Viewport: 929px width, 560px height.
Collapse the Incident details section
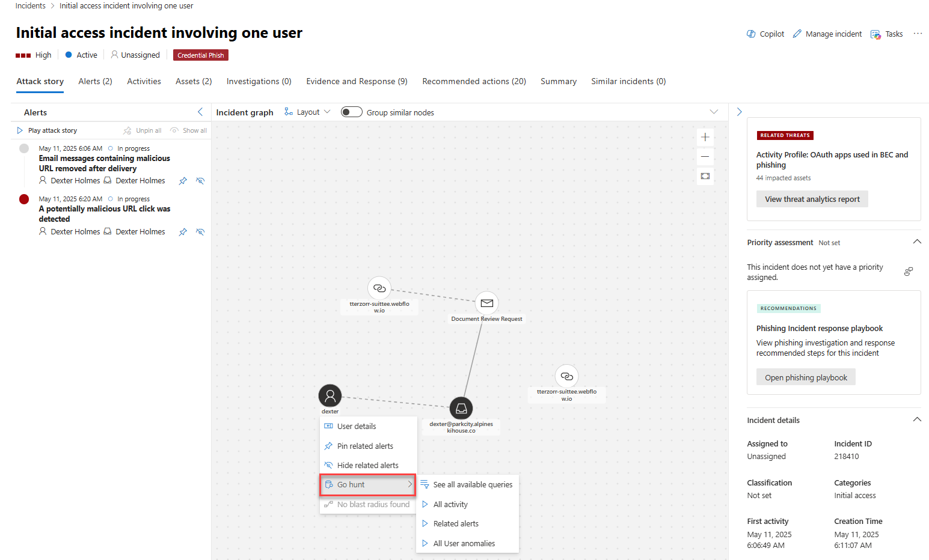(x=917, y=420)
